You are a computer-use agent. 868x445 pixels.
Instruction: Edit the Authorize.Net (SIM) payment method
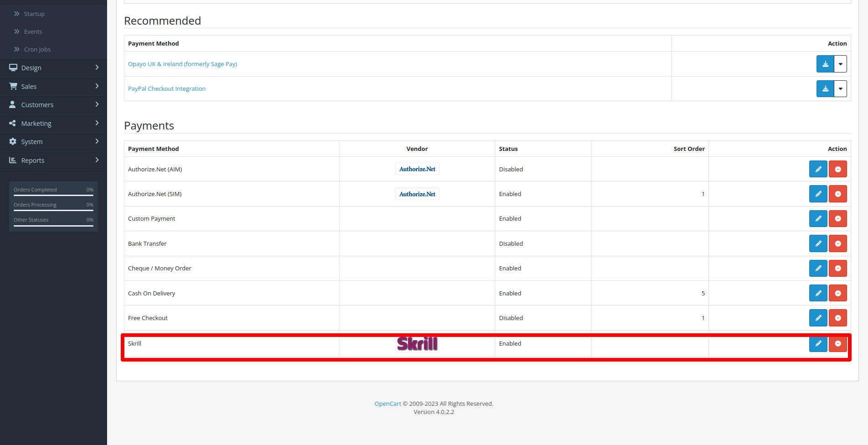818,194
